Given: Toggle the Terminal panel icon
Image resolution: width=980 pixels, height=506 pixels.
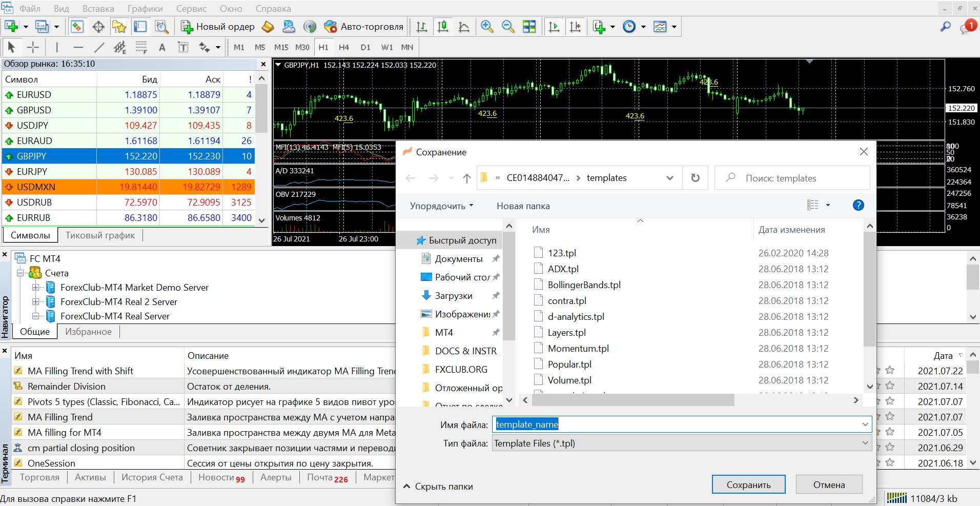Looking at the screenshot, I should (140, 27).
